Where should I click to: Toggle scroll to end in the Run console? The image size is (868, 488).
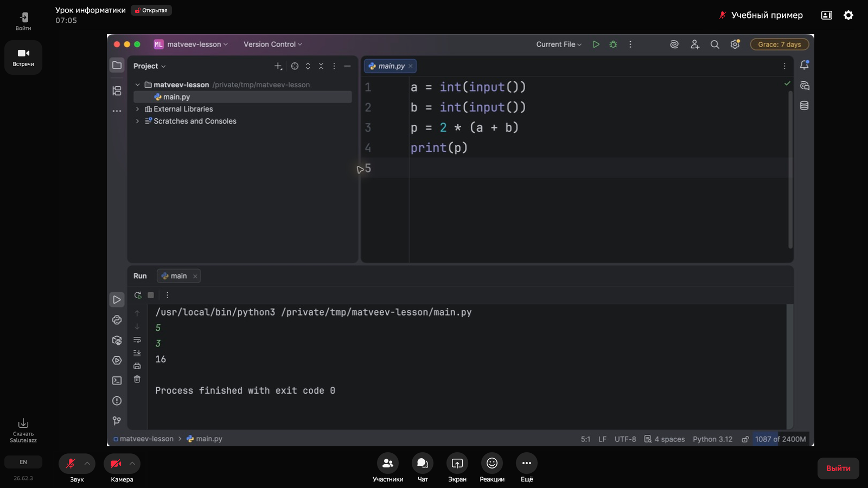click(137, 353)
